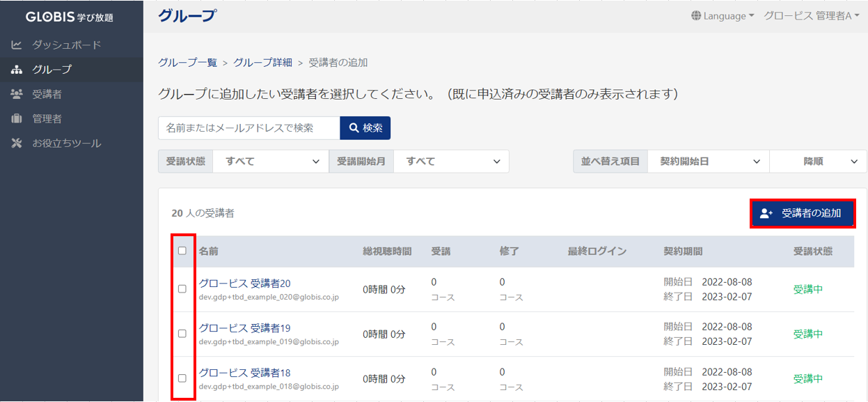Viewport: 868px width, 402px height.
Task: Open the グロービス 管理者A account menu
Action: pos(811,16)
